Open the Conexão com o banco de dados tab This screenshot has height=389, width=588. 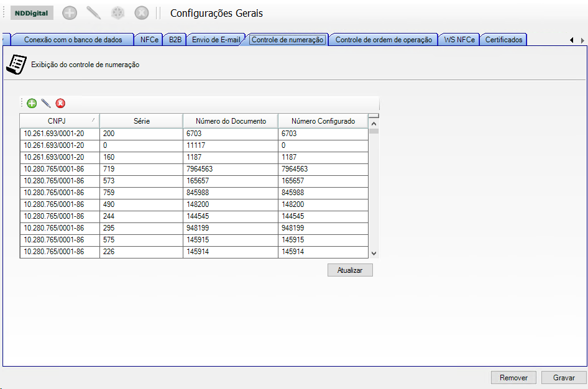[73, 40]
